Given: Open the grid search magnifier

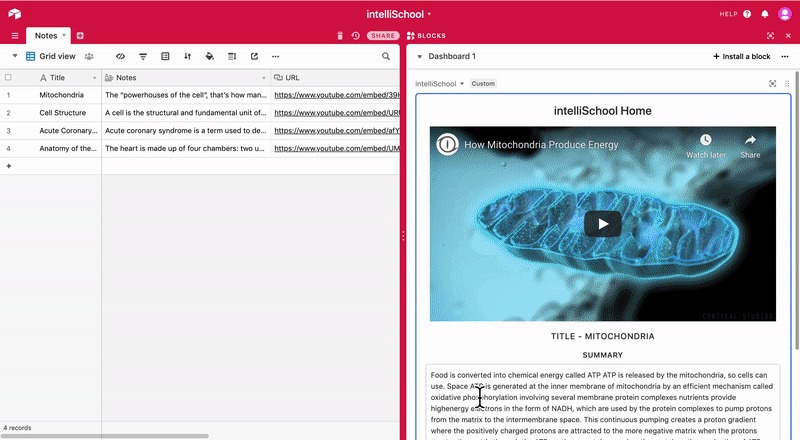Looking at the screenshot, I should (x=386, y=56).
